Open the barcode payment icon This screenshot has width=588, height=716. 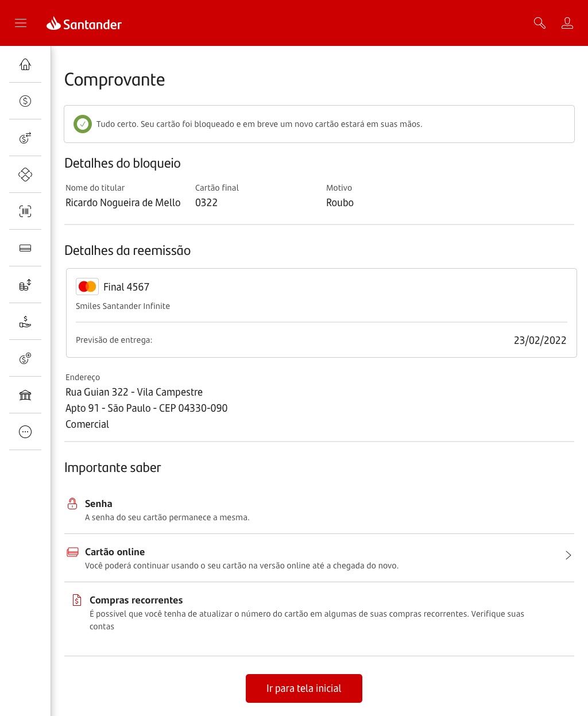pos(25,211)
